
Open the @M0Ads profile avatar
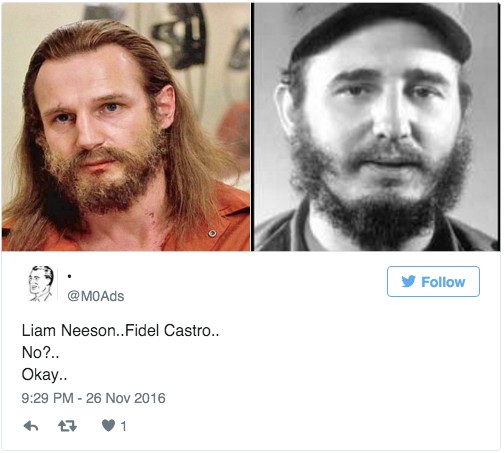41,283
